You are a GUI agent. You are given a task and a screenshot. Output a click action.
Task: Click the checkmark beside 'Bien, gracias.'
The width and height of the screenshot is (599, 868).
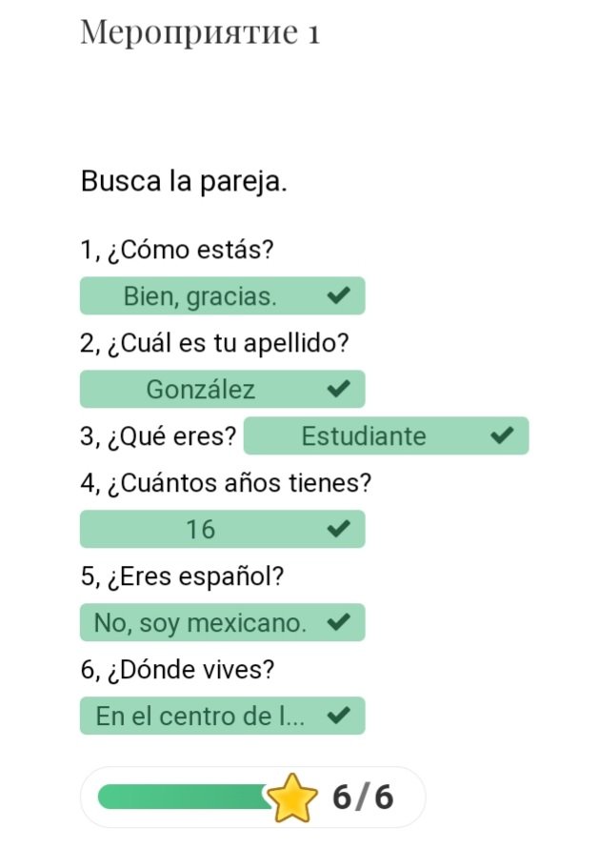pyautogui.click(x=337, y=296)
